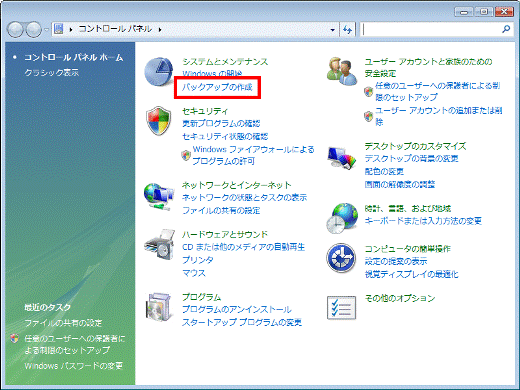Open デスクトップのカスタマイズ category
Image resolution: width=520 pixels, height=390 pixels.
tap(415, 146)
